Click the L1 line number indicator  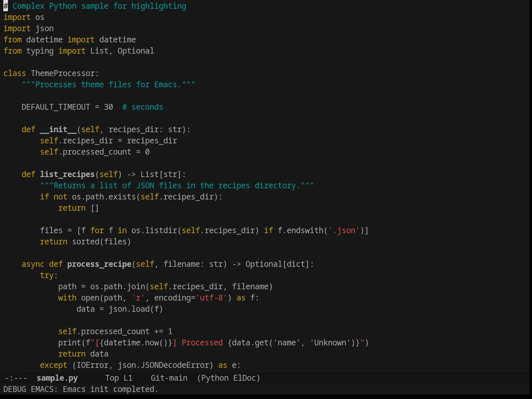pyautogui.click(x=128, y=378)
